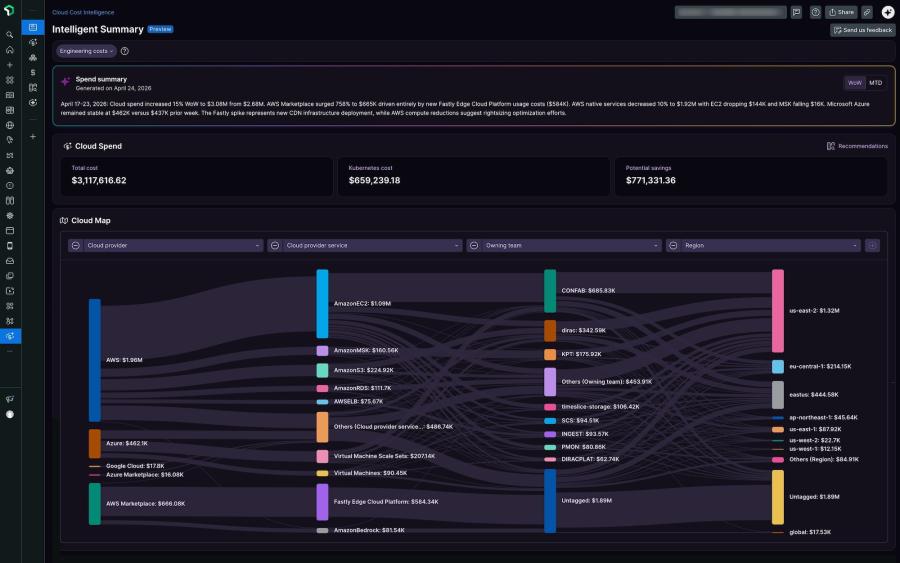
Task: Click the dirac: $342.59K team label
Action: (583, 330)
